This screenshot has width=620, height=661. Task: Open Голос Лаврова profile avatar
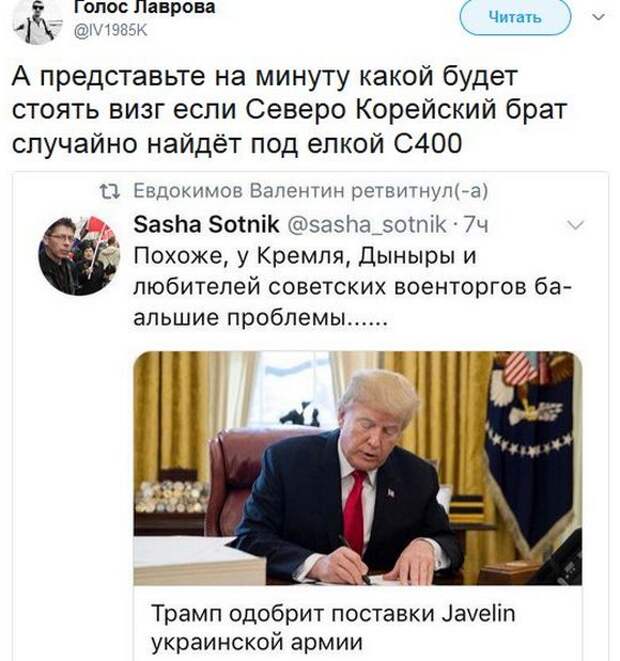coord(37,22)
